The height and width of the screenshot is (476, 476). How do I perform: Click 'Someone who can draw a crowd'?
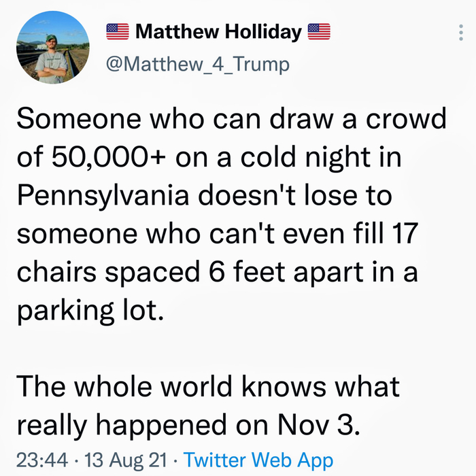231,120
